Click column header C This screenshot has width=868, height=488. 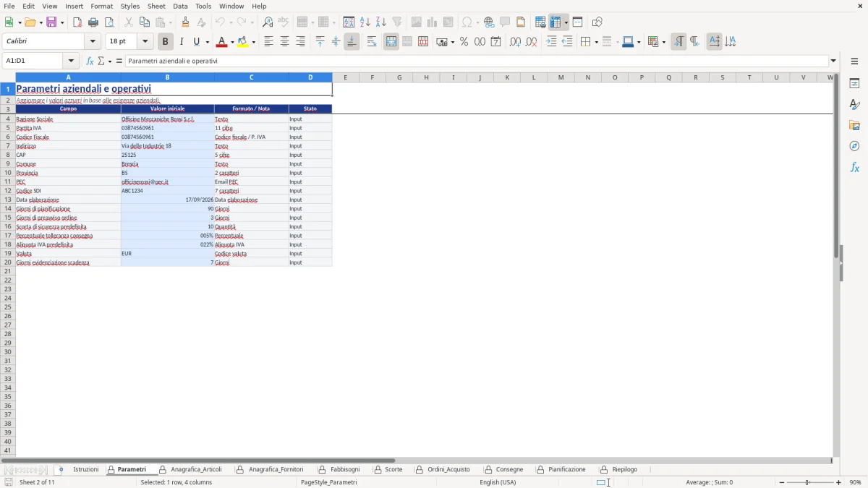pos(252,77)
